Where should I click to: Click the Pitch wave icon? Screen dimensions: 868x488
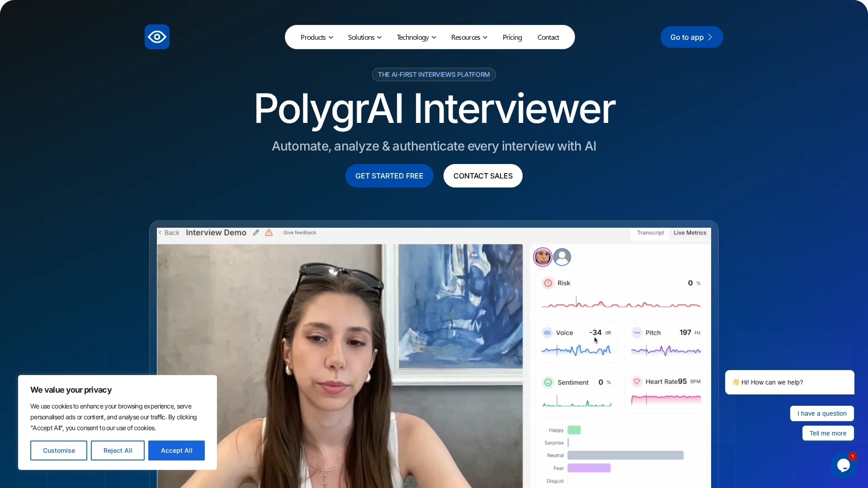[x=637, y=333]
